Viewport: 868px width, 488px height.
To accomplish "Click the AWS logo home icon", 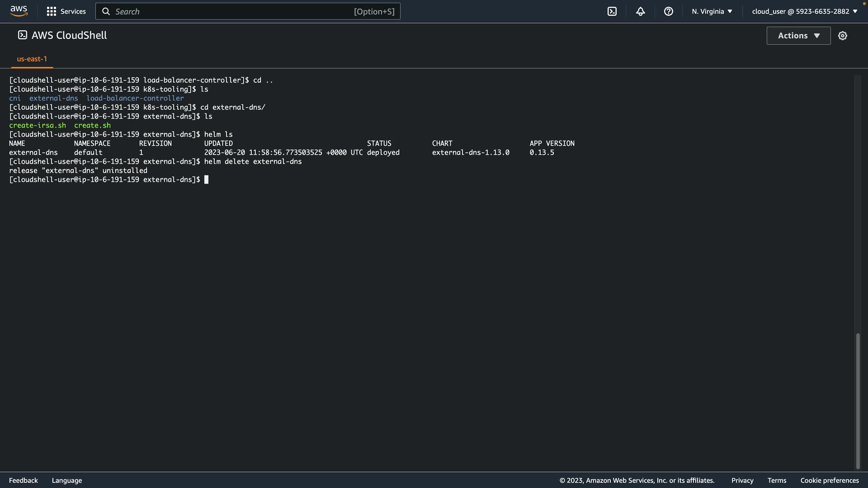I will click(19, 11).
